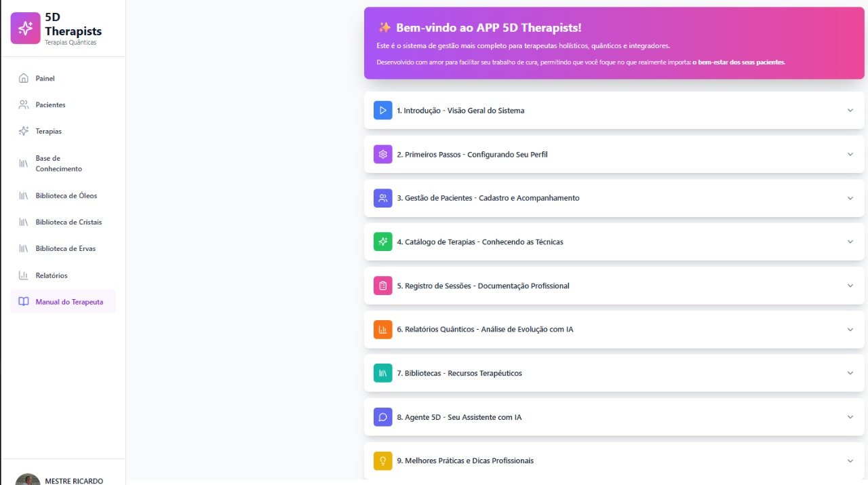Click the purple gear icon for Primeiros Passos
This screenshot has height=485, width=868.
click(x=383, y=154)
